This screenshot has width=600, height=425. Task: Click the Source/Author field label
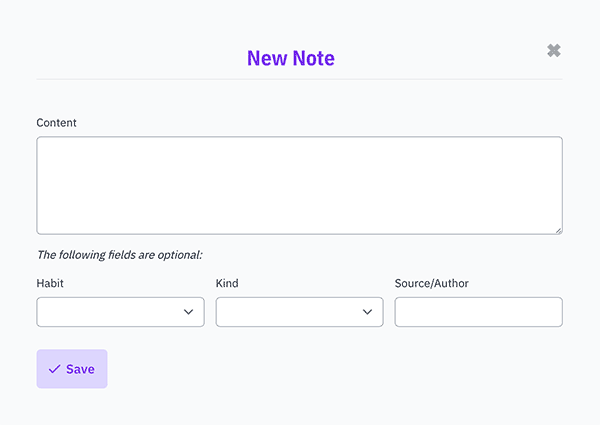[432, 283]
